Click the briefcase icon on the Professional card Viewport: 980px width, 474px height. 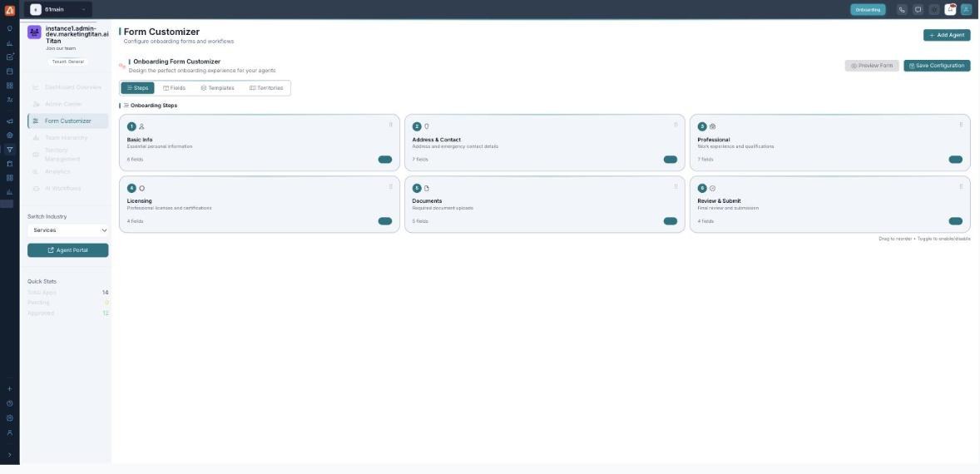[712, 126]
